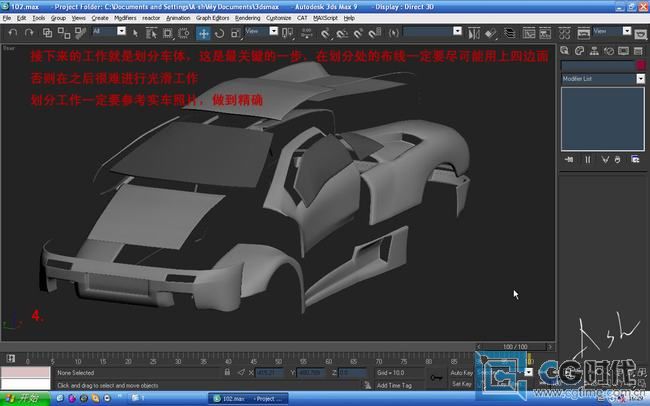
Task: Open the Graph Editors menu
Action: (212, 18)
